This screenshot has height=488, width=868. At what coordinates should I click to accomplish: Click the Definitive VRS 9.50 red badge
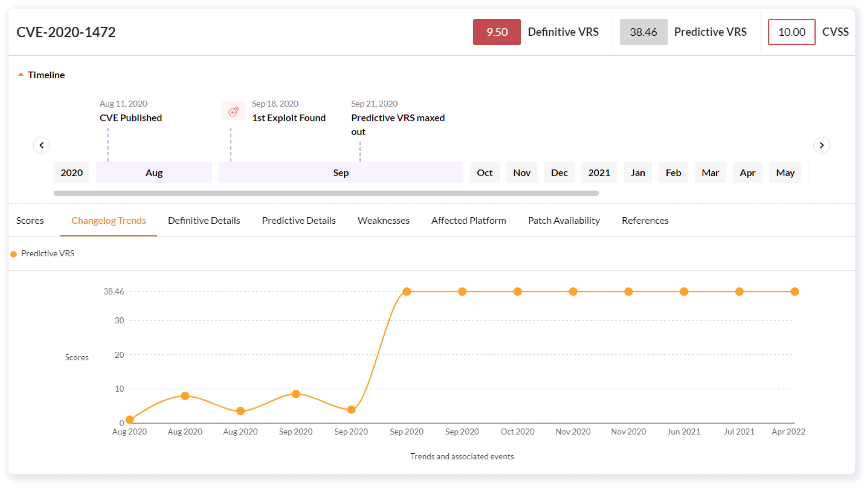[497, 32]
